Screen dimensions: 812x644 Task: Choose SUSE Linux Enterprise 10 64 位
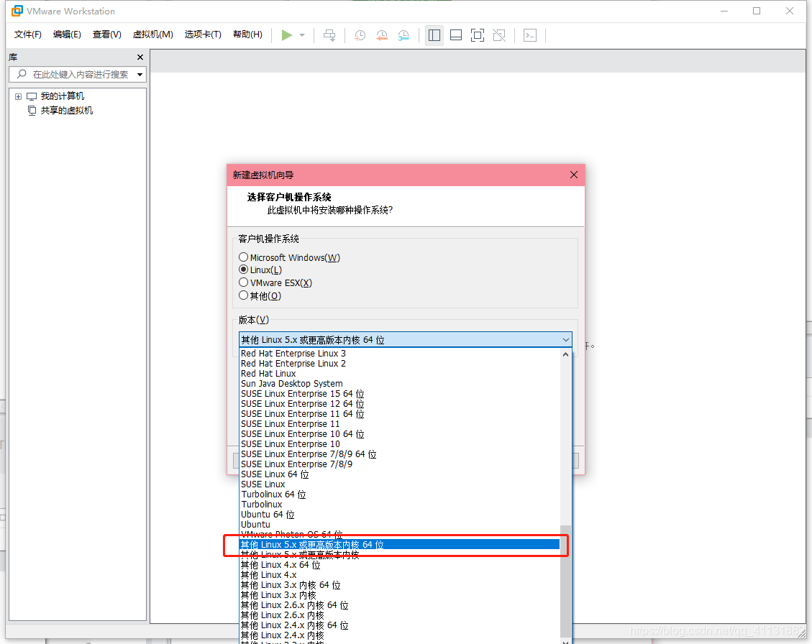click(x=399, y=434)
